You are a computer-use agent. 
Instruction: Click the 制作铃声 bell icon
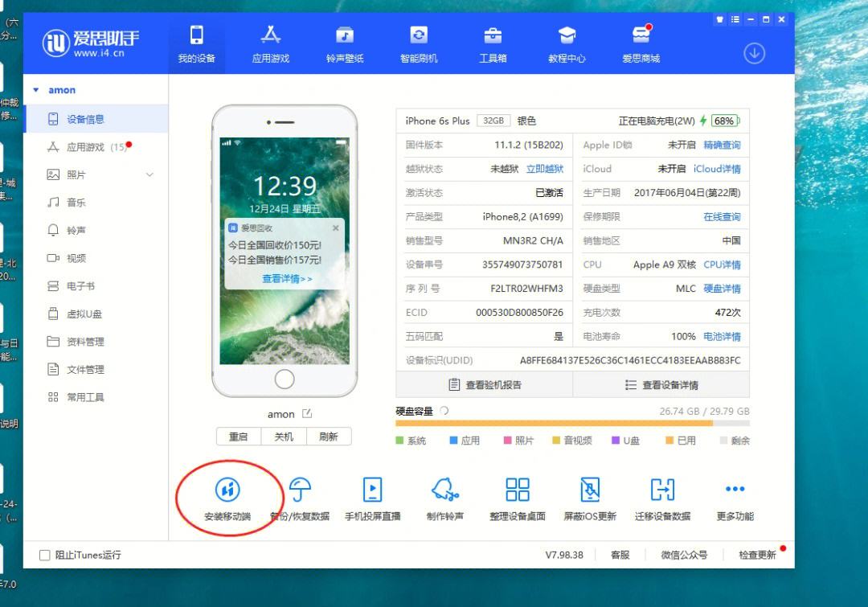(x=445, y=489)
